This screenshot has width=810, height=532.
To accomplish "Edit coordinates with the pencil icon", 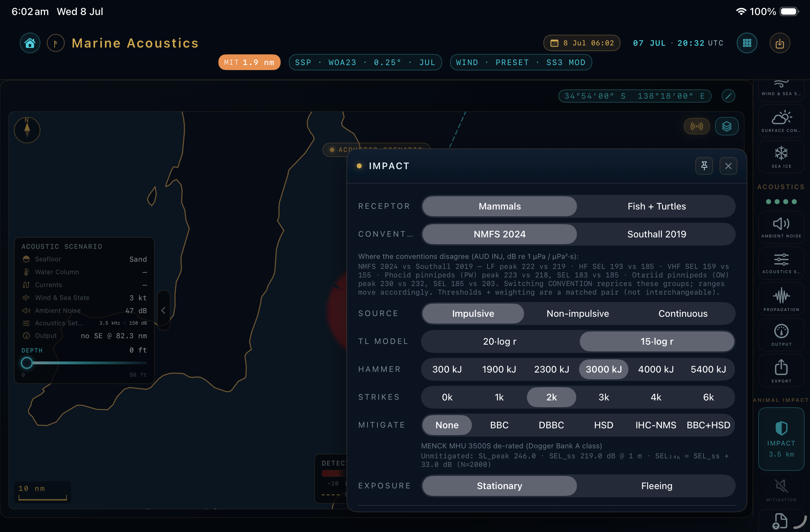I will [728, 96].
